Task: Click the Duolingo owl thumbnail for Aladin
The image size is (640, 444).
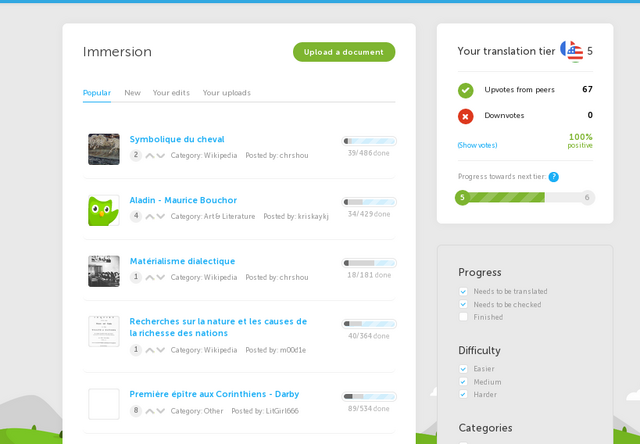Action: click(x=104, y=210)
